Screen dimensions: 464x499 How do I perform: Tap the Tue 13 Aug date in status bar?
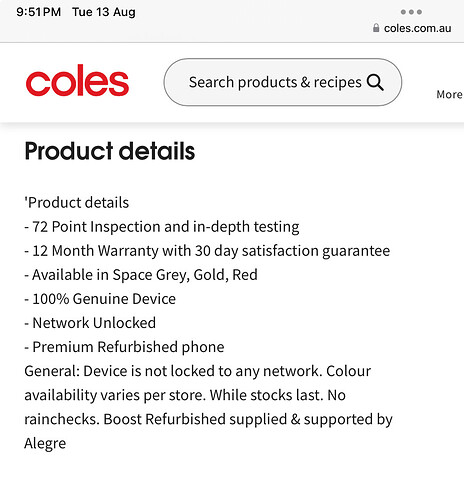point(104,12)
